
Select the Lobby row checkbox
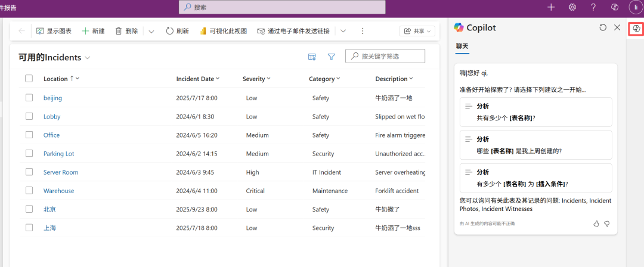29,116
